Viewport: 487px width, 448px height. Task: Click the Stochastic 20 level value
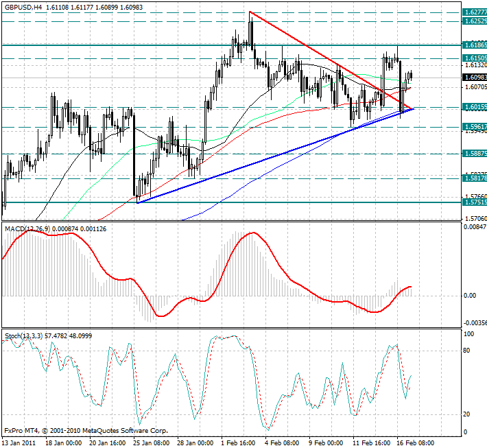(466, 414)
